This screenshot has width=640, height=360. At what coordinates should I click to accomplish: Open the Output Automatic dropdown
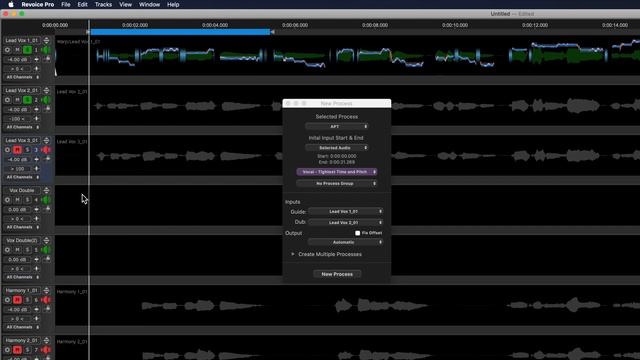pos(346,242)
